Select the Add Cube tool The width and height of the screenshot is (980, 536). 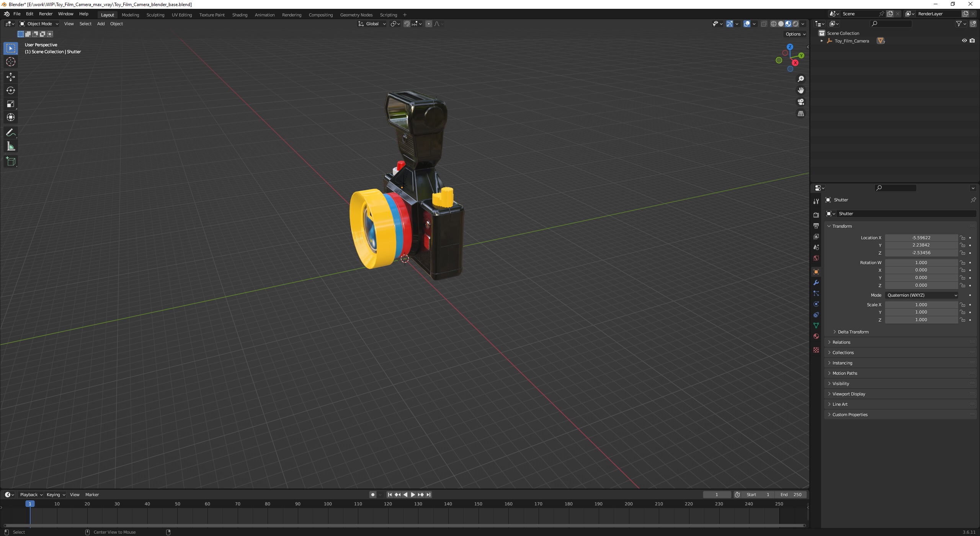(11, 161)
